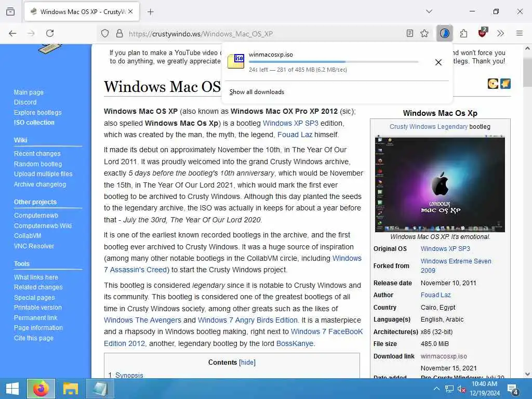Jump to the Synopsis section

[129, 375]
